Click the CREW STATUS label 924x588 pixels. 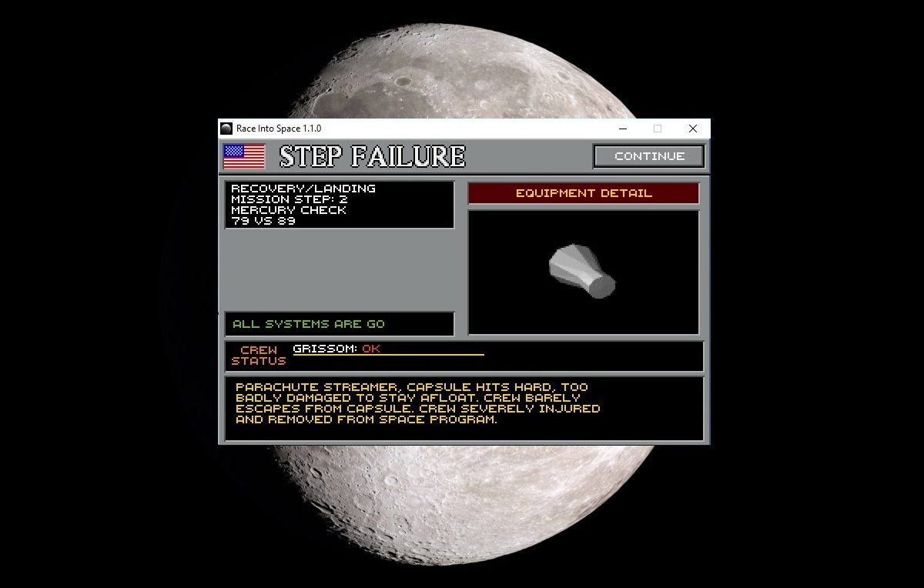click(x=259, y=356)
